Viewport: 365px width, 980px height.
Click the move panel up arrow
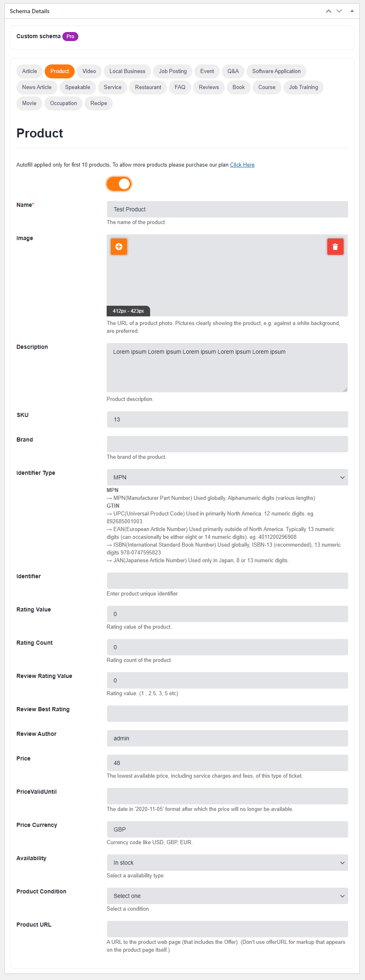[x=328, y=11]
